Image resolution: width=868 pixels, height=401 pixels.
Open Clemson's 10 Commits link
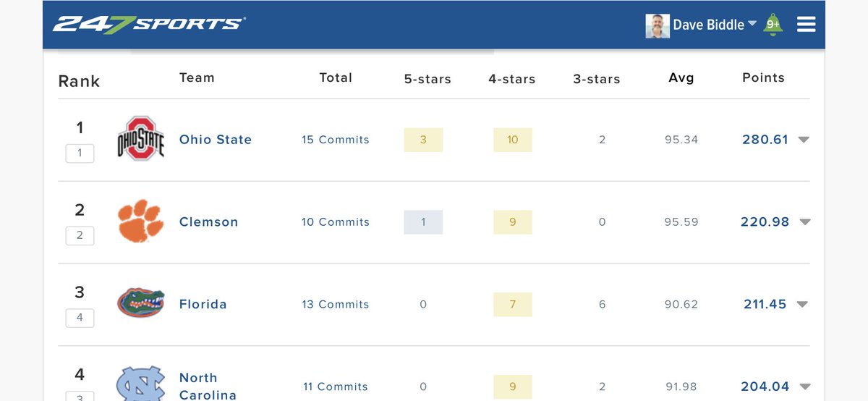pyautogui.click(x=336, y=222)
